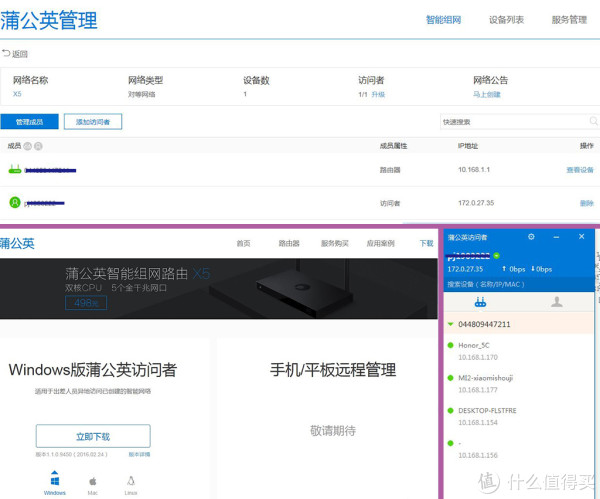This screenshot has width=600, height=499.
Task: Click the 10.168.1.154 address under DESKTOP-FLSTFRE
Action: pos(478,422)
